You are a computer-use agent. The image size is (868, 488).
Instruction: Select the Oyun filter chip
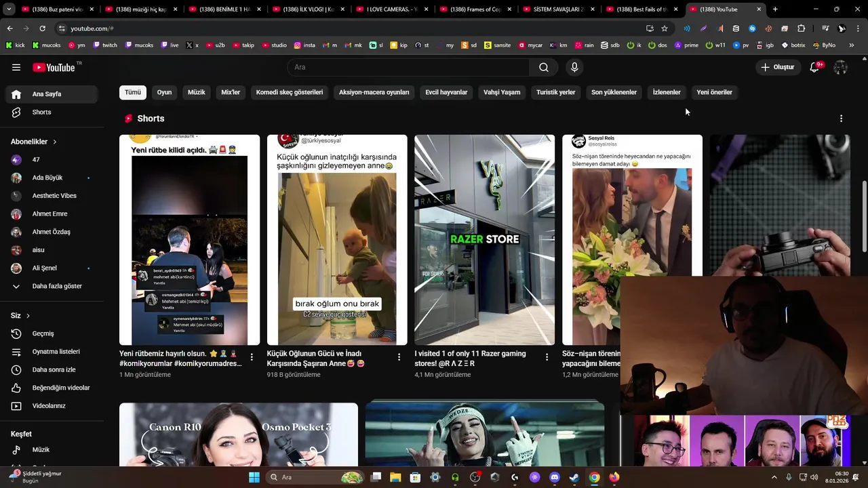[x=164, y=92]
